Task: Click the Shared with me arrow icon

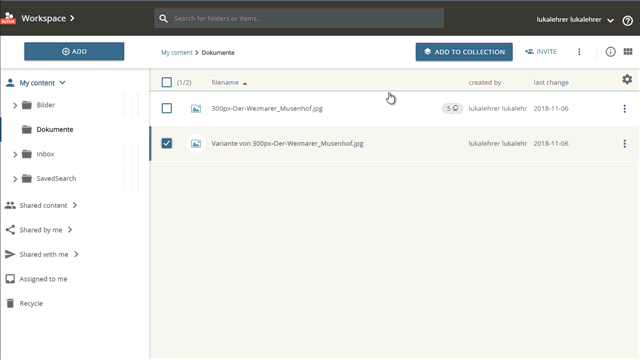Action: point(10,254)
